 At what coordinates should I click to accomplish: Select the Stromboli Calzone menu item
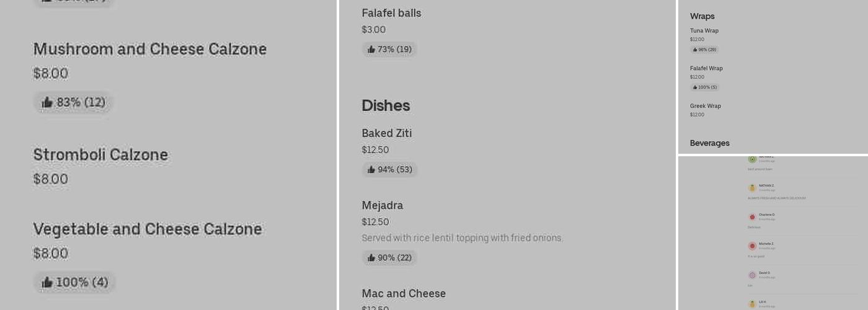[100, 155]
